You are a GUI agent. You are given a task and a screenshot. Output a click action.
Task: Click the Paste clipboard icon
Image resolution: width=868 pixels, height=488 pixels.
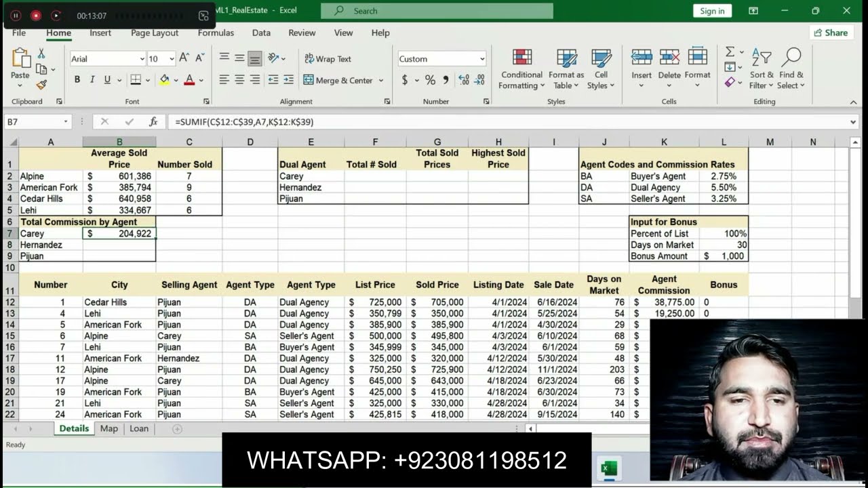point(20,59)
